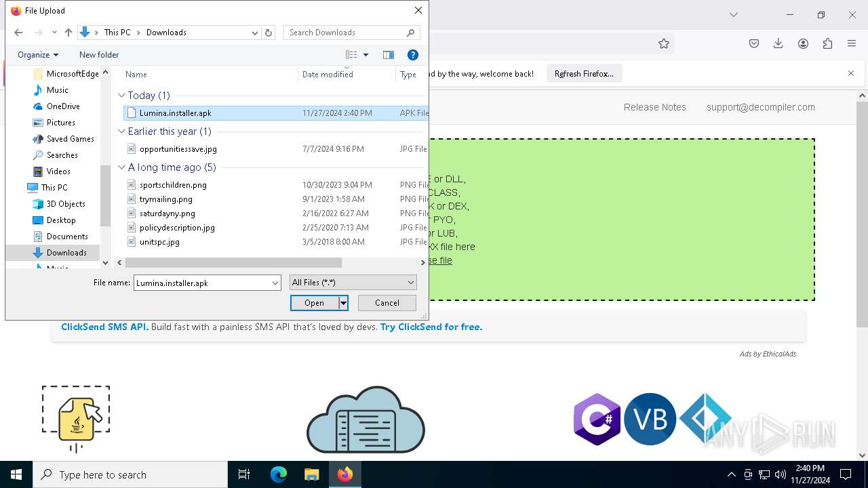Open the file dialog Help icon
Image resolution: width=868 pixels, height=488 pixels.
coord(412,55)
